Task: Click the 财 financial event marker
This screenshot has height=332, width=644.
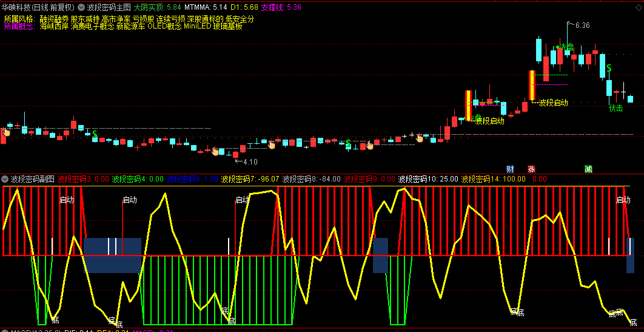Action: 510,169
